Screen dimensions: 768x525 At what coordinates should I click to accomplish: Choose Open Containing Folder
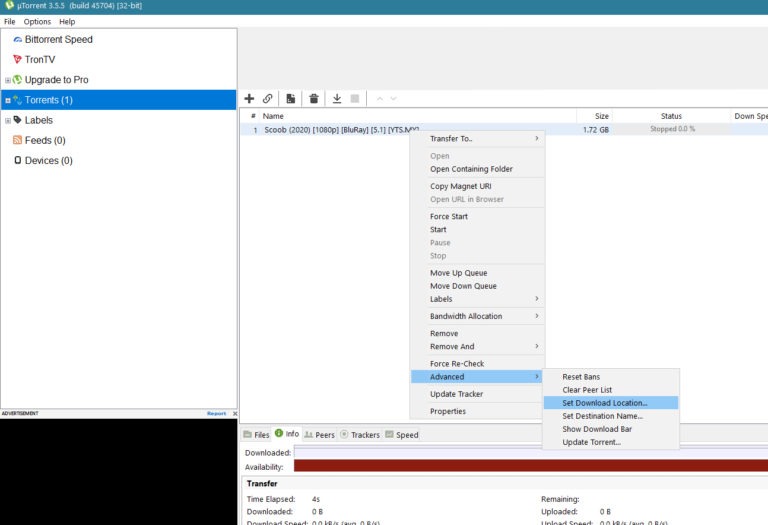point(478,169)
